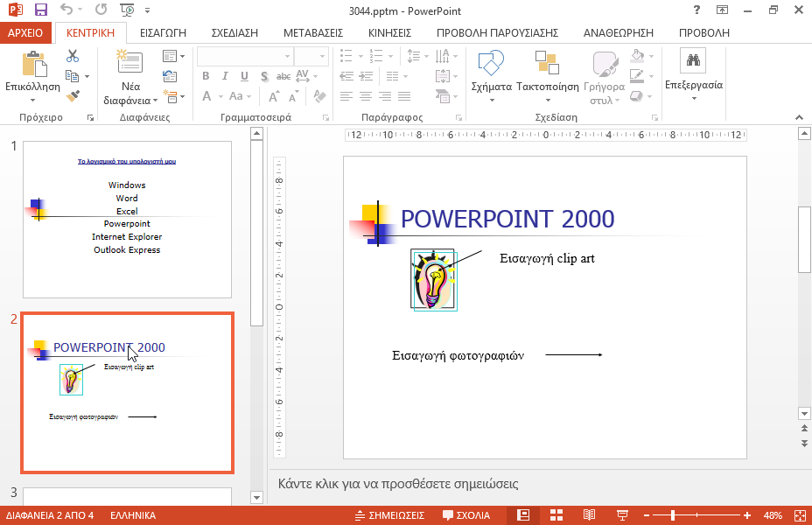Go to next slide double-arrow

click(x=804, y=444)
